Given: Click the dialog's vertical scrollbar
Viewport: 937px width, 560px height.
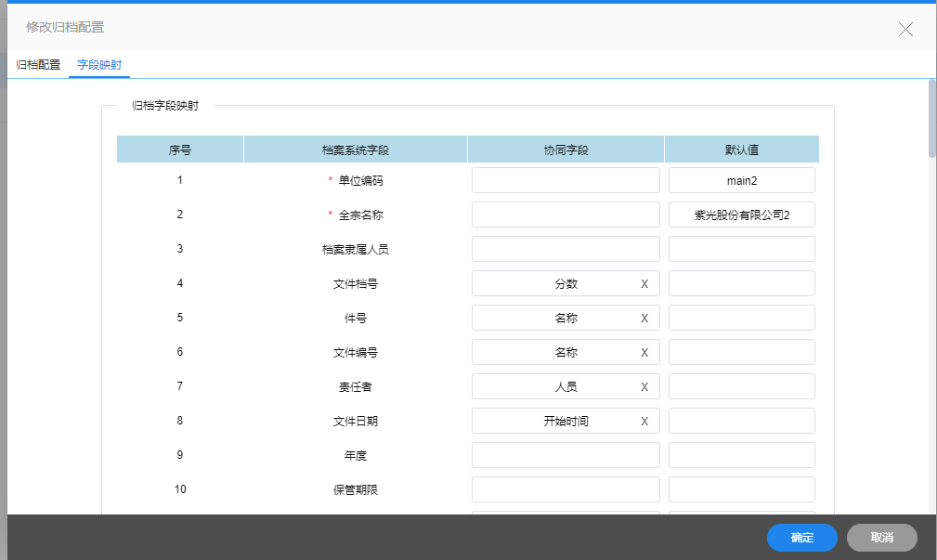Looking at the screenshot, I should 931,121.
